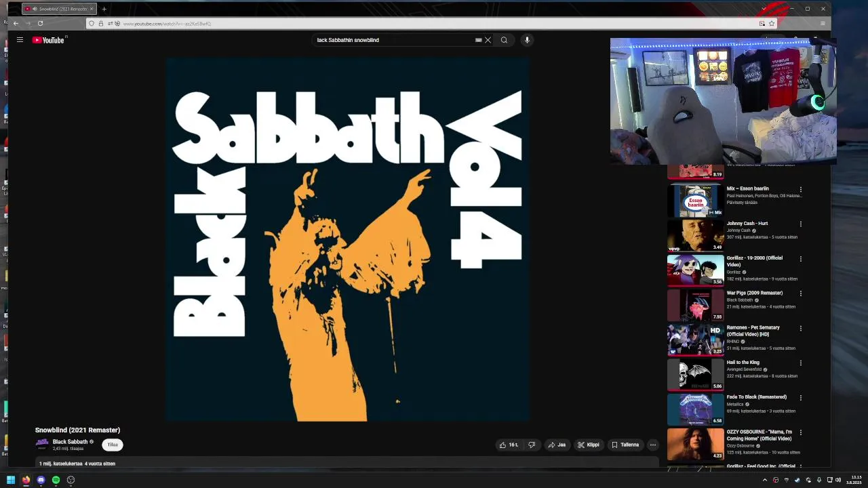
Task: Open options menu for Hail to the King
Action: (800, 363)
